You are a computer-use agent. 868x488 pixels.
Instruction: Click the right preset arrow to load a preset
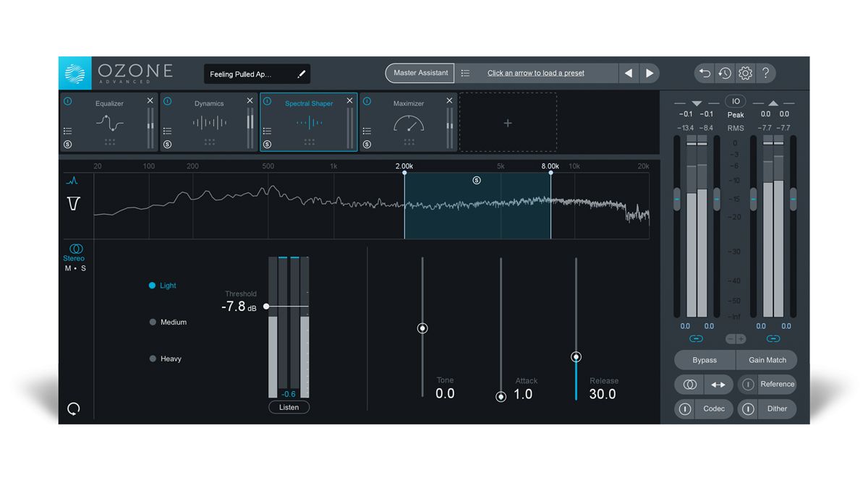(649, 72)
